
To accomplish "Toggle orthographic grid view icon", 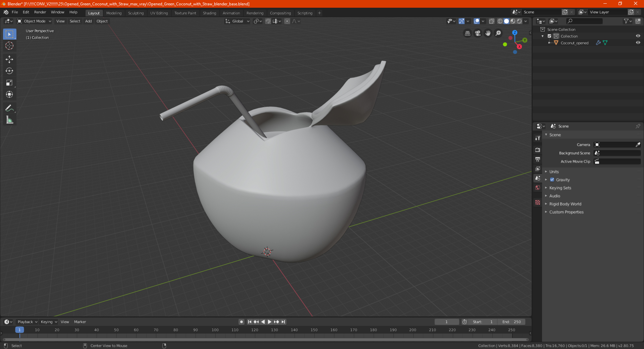I will pyautogui.click(x=467, y=33).
